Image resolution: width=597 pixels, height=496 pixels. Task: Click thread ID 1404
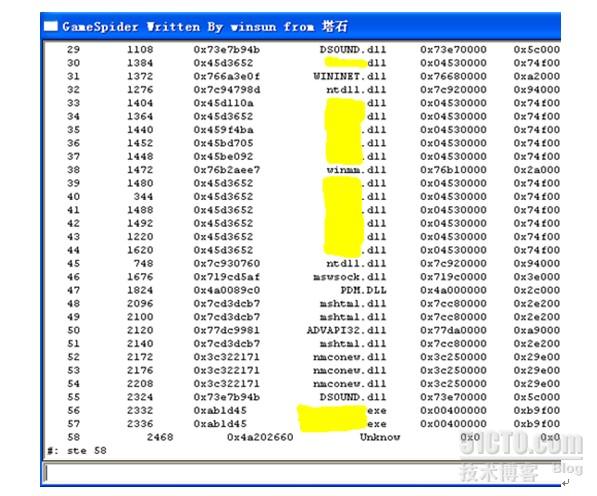click(x=140, y=103)
